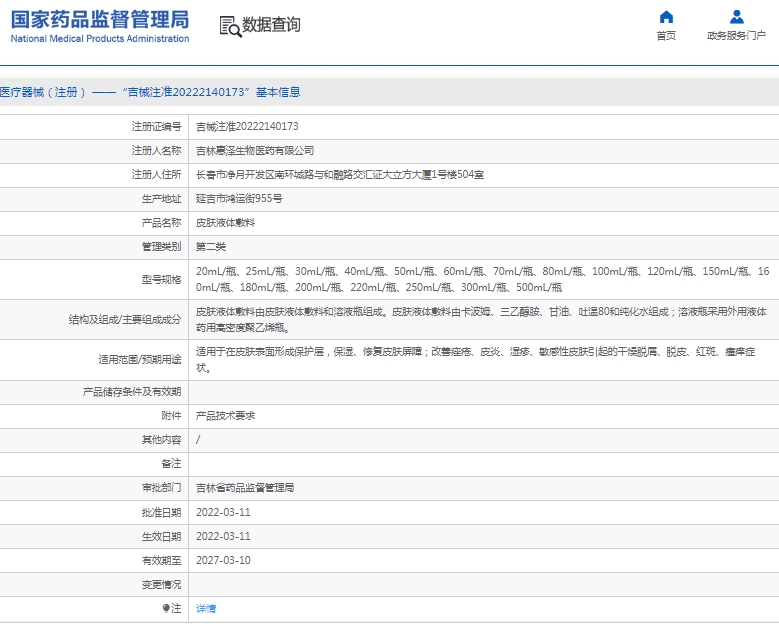This screenshot has width=779, height=627.
Task: Click 2022-03-11 in the 生效日期 row
Action: [223, 536]
